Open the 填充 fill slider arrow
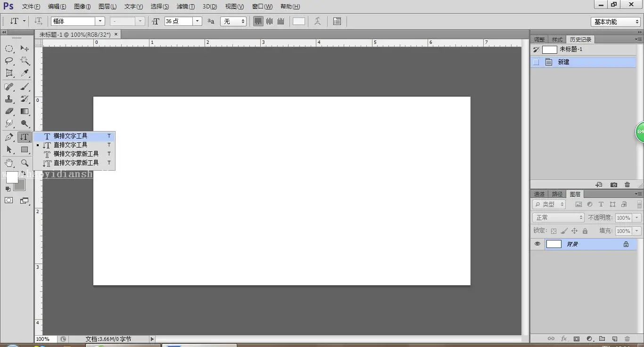 click(637, 231)
